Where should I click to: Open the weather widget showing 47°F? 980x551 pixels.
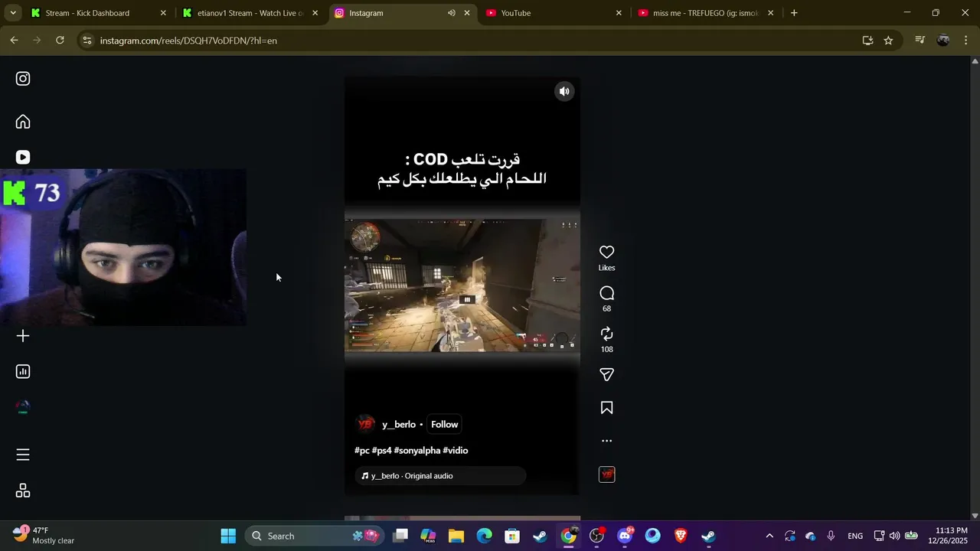(x=44, y=536)
